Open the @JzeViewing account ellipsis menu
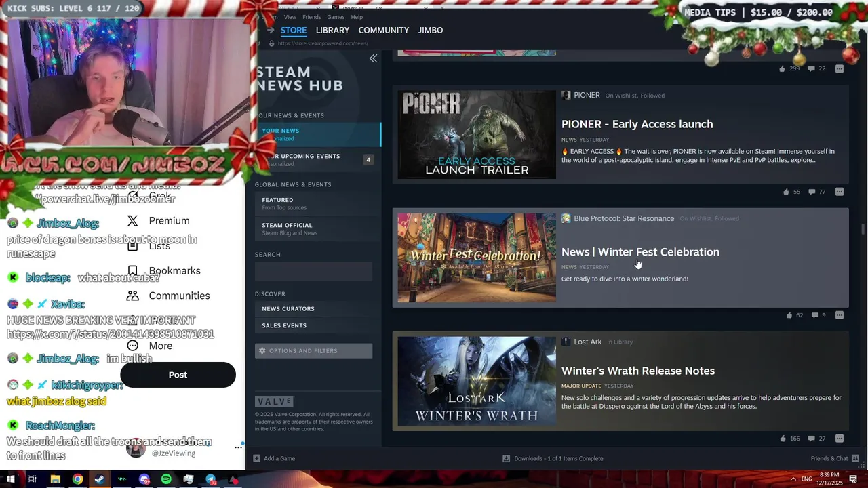 [238, 447]
